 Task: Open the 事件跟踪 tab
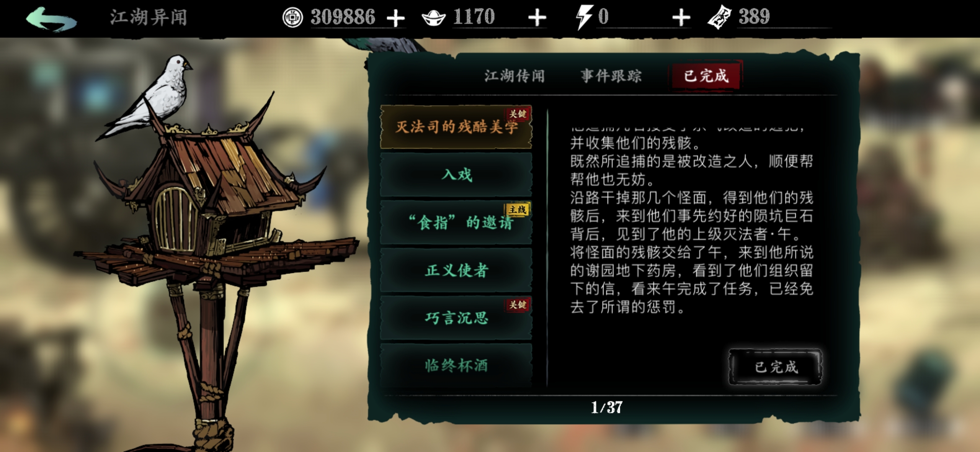(x=611, y=76)
